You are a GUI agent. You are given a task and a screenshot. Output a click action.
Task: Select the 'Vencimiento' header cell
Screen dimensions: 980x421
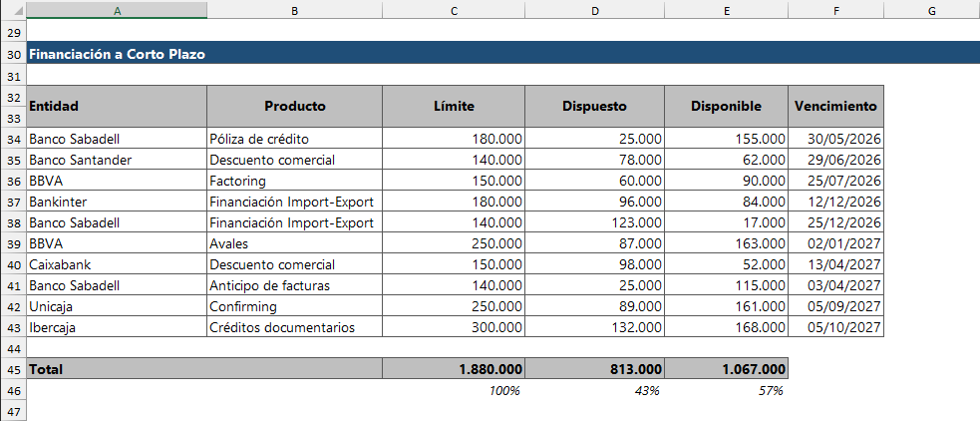click(835, 106)
